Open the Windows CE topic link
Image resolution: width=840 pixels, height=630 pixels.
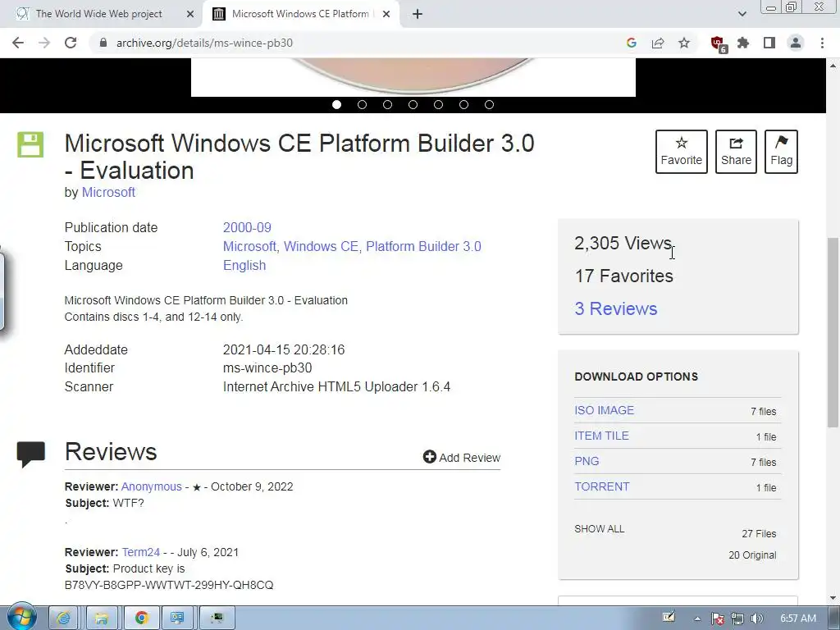(321, 246)
